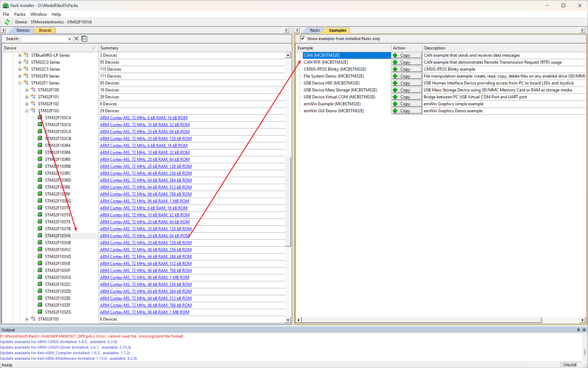Click the STM32F103 subfamily icon

(x=33, y=110)
